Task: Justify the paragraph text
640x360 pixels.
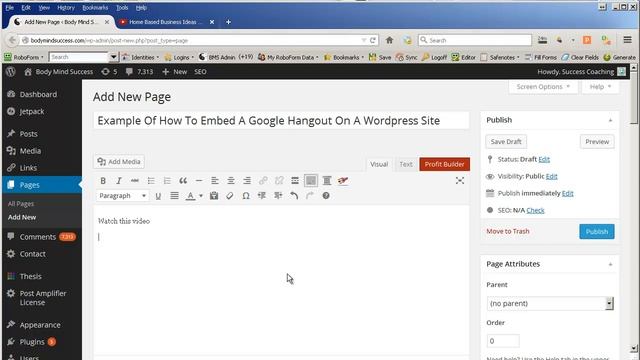Action: [174, 196]
